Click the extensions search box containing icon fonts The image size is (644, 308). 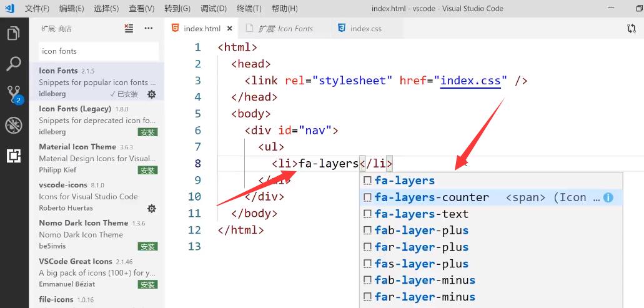click(x=99, y=51)
